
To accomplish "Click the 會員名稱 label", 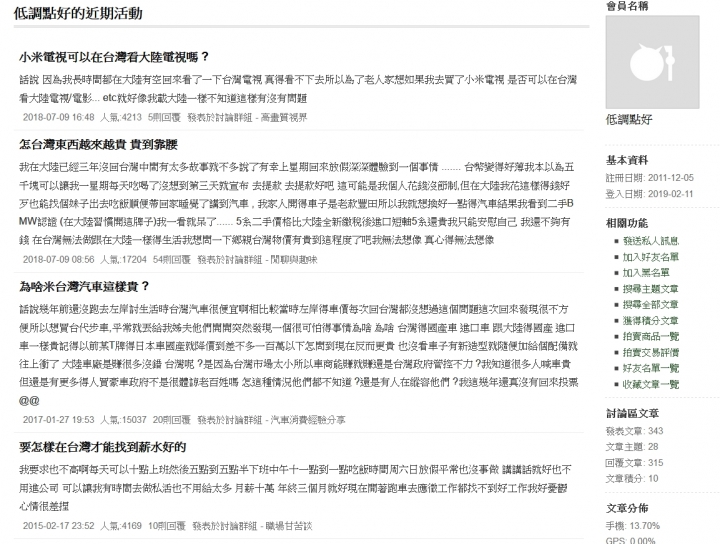I will coord(627,6).
